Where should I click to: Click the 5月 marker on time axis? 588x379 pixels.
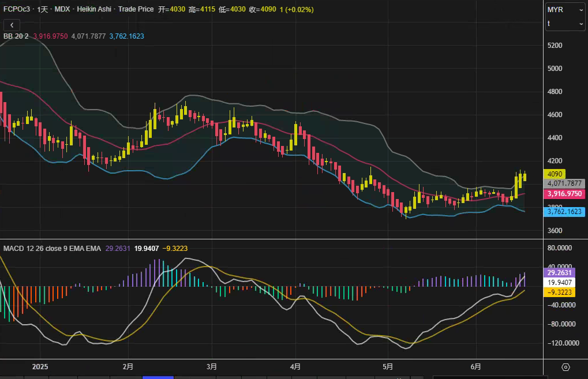pos(387,367)
